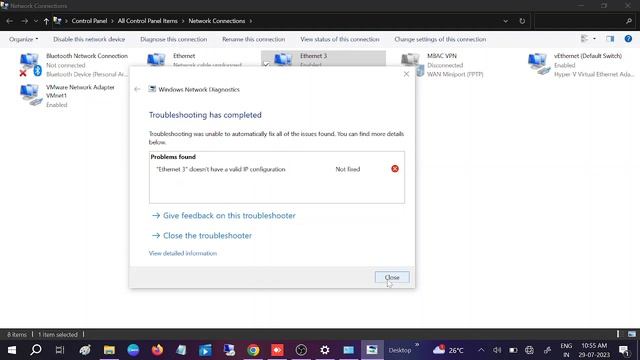
Task: Select the Ethernet 3 adapter icon
Action: 283,60
